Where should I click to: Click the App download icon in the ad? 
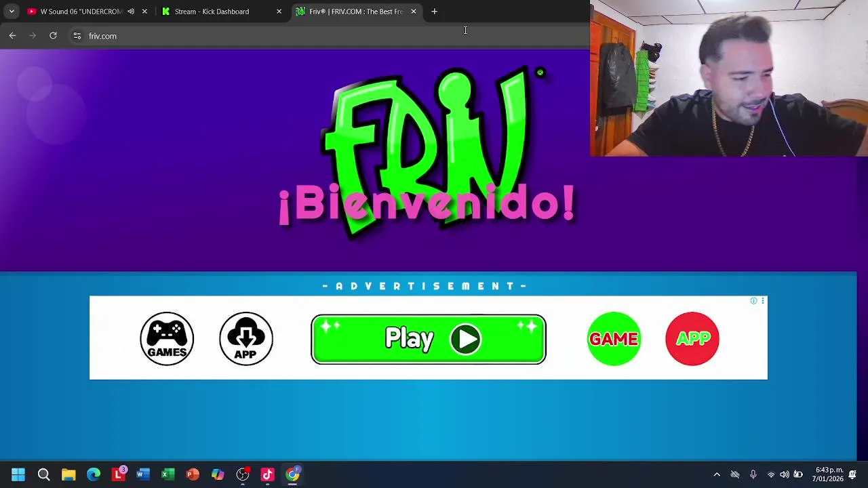[x=246, y=339]
